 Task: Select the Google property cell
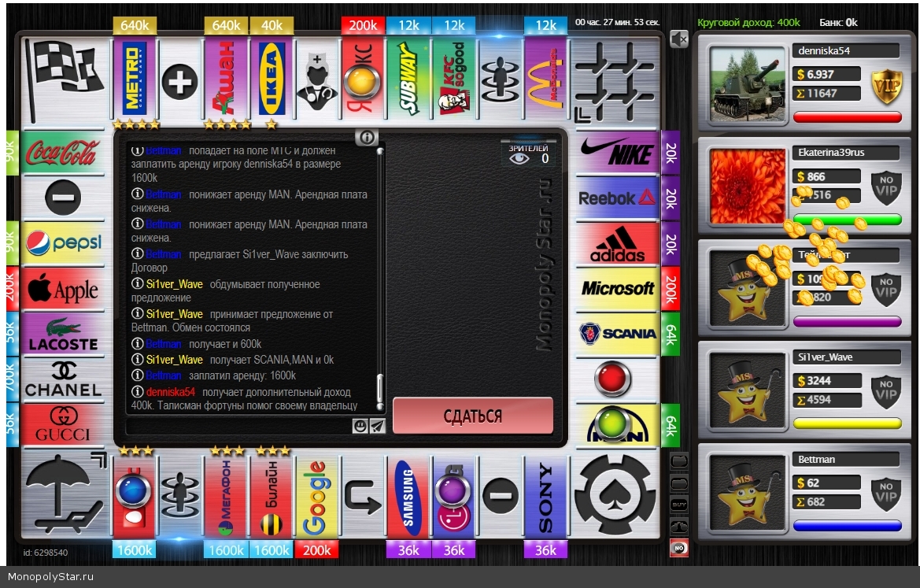[x=317, y=497]
